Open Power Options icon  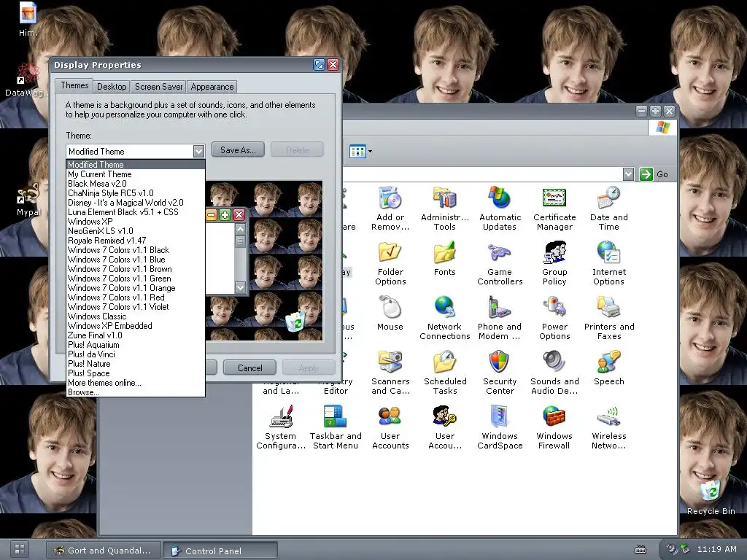pyautogui.click(x=554, y=308)
